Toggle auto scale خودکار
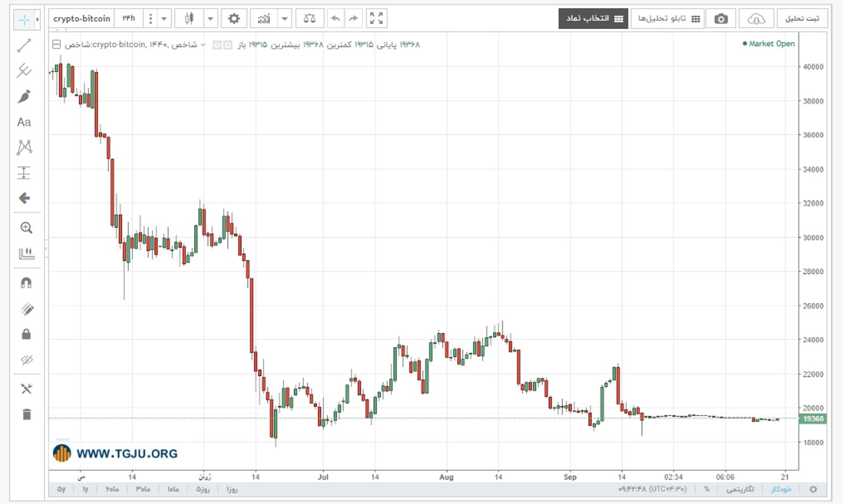The height and width of the screenshot is (504, 843). 781,490
